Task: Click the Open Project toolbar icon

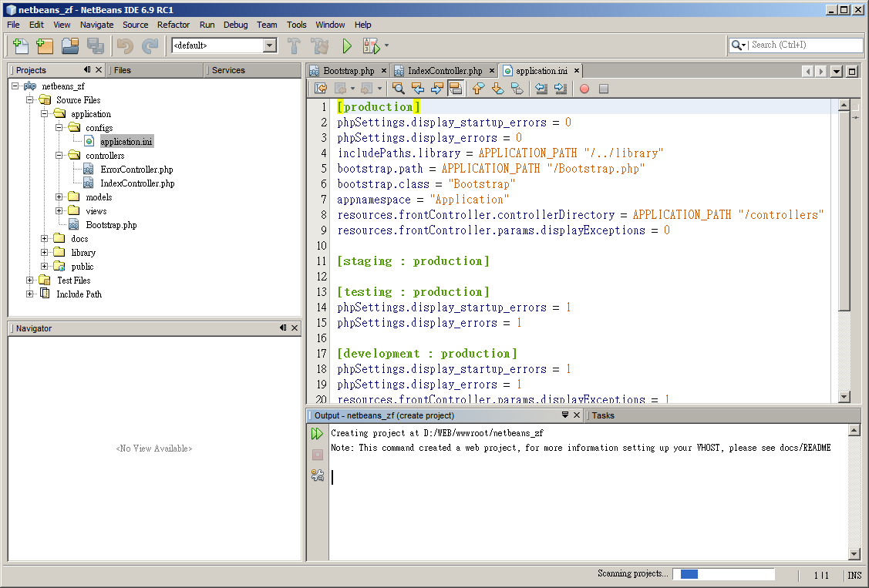Action: click(70, 46)
